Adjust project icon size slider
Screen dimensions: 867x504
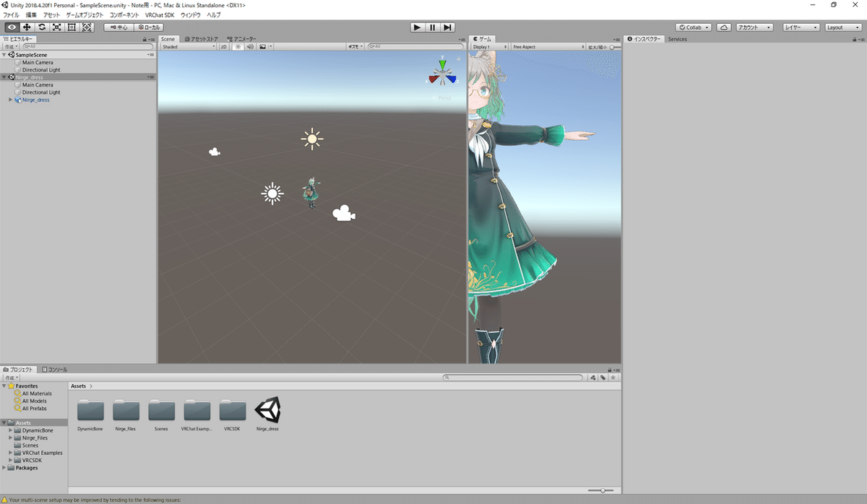point(601,490)
